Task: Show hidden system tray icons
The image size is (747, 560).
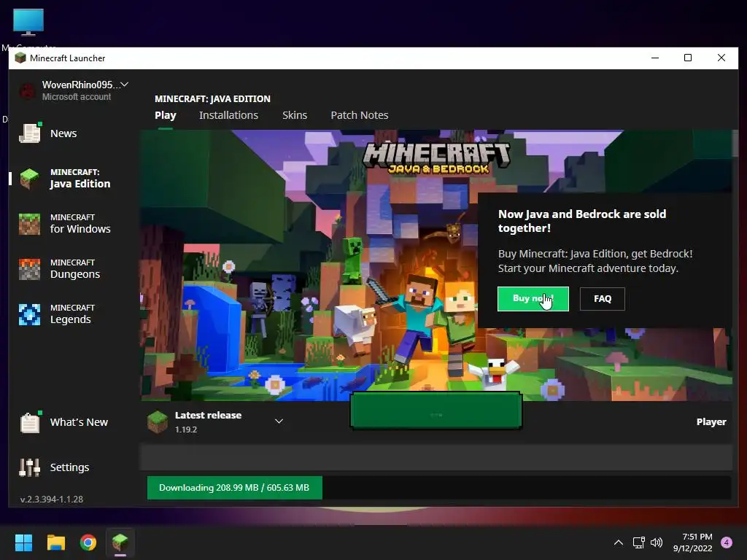Action: click(619, 542)
